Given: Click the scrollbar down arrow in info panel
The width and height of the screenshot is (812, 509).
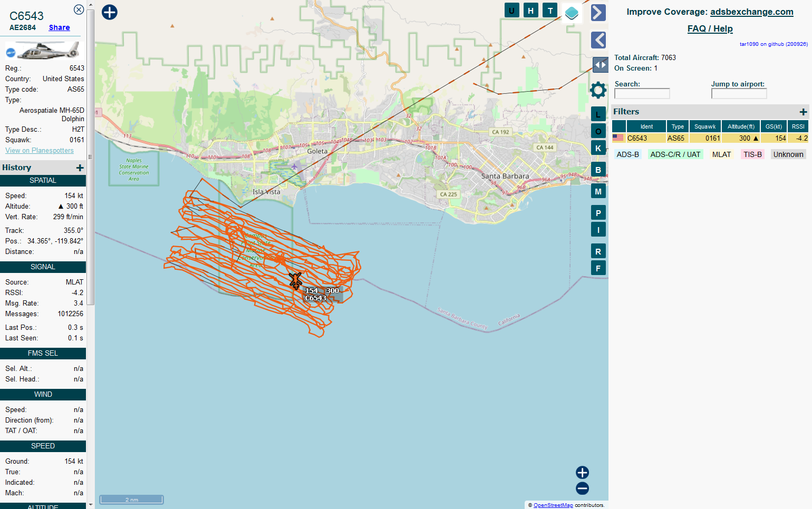Looking at the screenshot, I should pos(91,504).
